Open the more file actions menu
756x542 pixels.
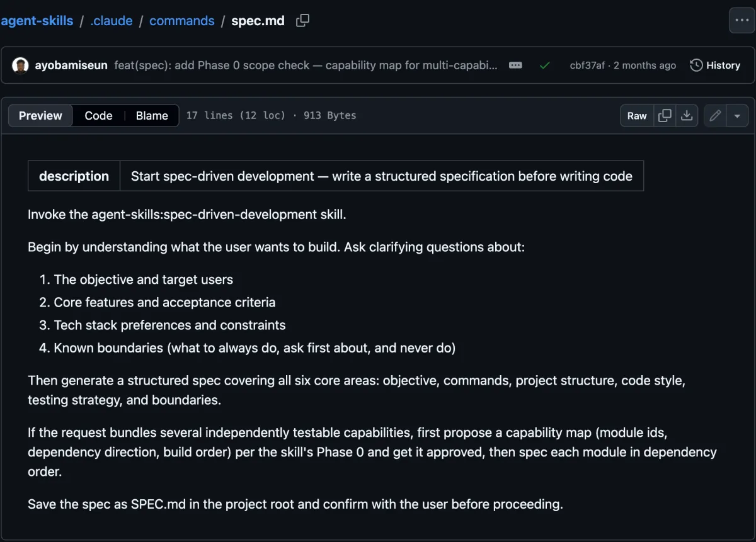click(x=742, y=21)
